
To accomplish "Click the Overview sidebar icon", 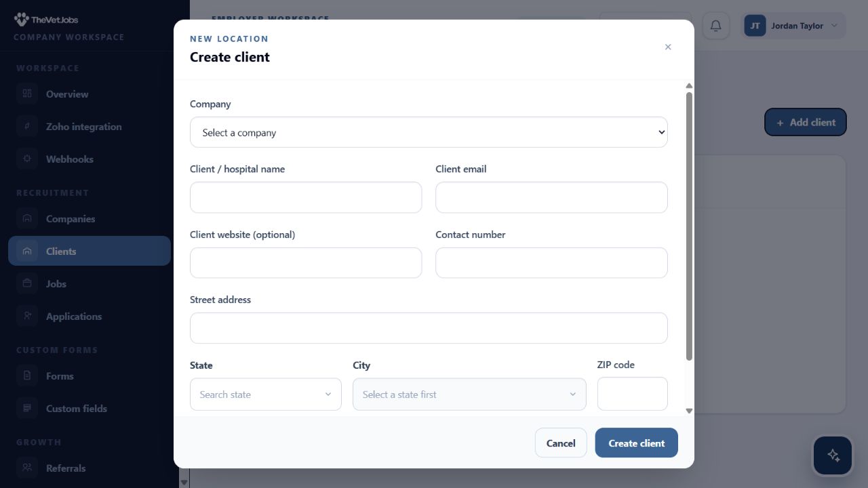I will coord(27,94).
